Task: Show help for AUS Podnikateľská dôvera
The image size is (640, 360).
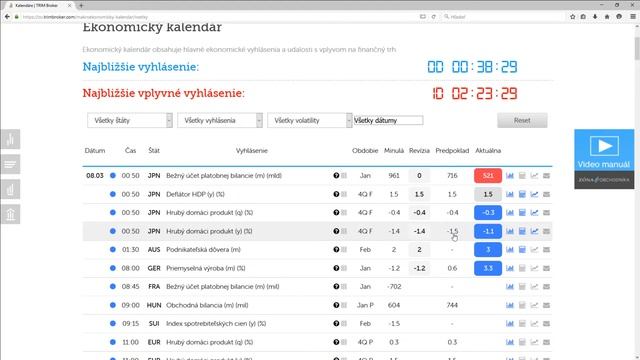Action: point(336,249)
